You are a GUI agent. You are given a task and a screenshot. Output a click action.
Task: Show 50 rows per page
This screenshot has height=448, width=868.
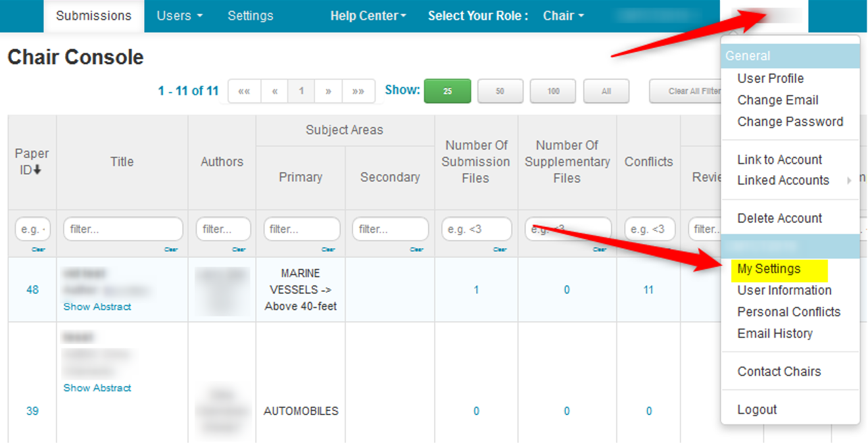click(x=500, y=91)
